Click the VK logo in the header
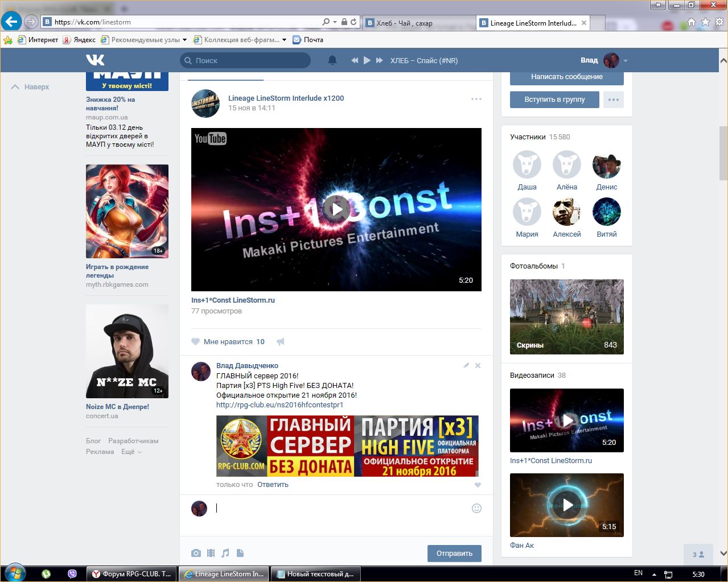 pos(95,60)
